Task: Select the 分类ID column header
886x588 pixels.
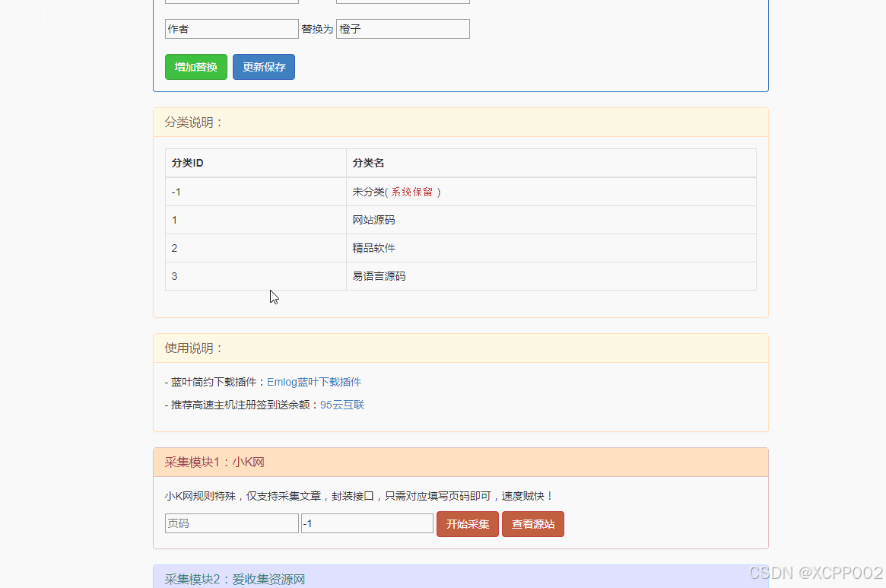Action: (256, 163)
